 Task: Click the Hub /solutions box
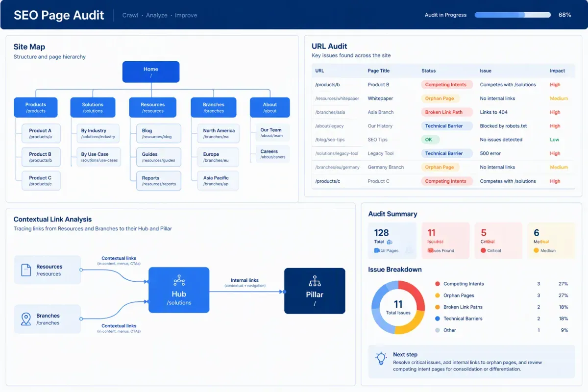(179, 290)
